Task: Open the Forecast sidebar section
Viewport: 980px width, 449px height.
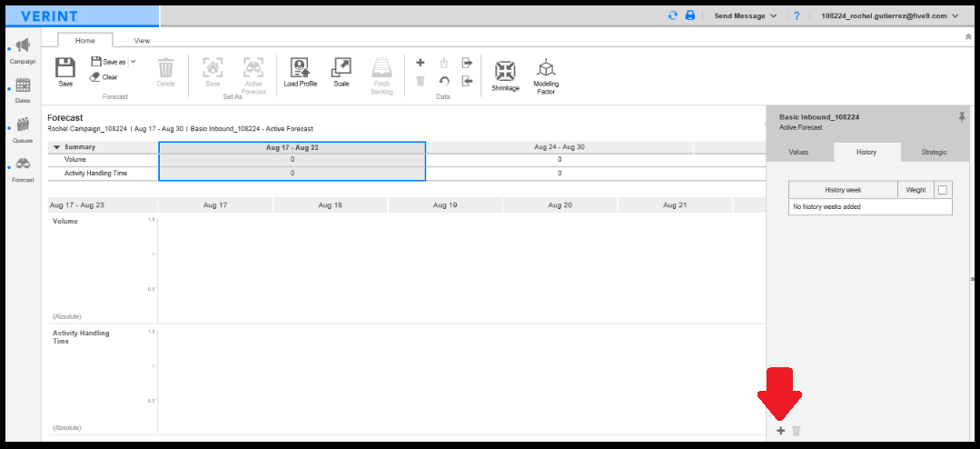Action: tap(23, 169)
